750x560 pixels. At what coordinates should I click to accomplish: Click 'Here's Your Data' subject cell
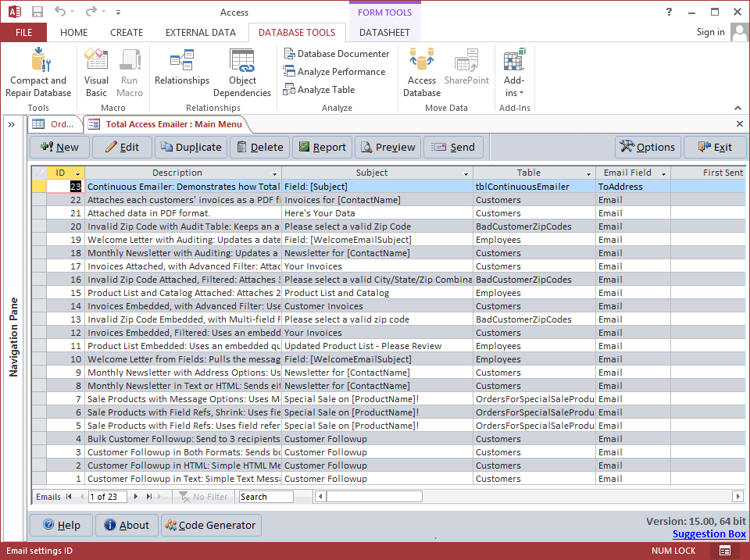[377, 213]
